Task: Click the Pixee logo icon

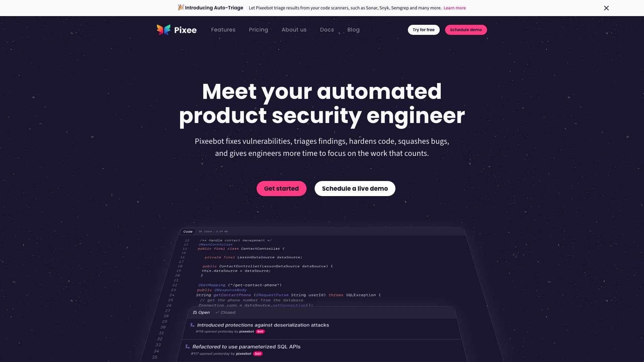Action: click(x=164, y=29)
